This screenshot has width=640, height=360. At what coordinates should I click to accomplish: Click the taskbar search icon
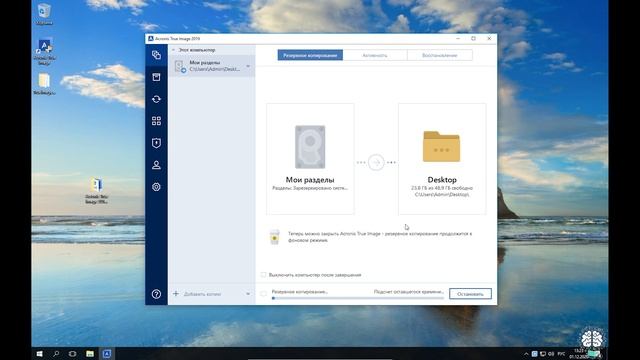pyautogui.click(x=56, y=353)
